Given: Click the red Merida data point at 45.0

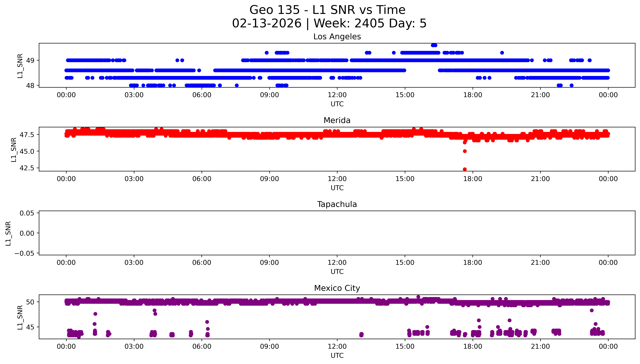Looking at the screenshot, I should coord(465,151).
